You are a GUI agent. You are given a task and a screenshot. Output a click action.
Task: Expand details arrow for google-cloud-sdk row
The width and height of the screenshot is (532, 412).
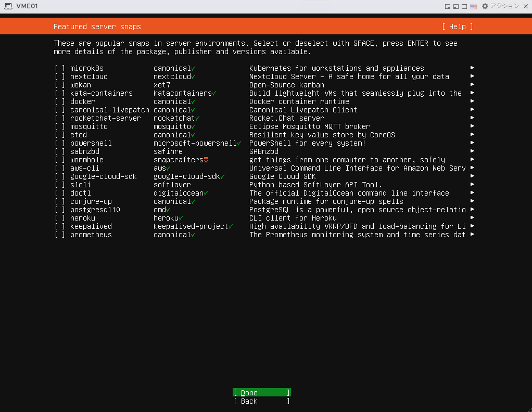point(472,176)
